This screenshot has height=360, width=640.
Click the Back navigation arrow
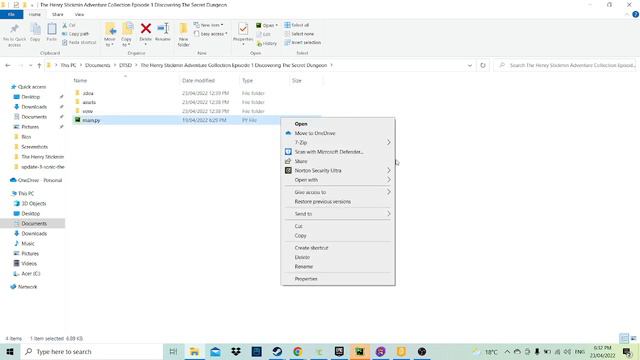8,65
